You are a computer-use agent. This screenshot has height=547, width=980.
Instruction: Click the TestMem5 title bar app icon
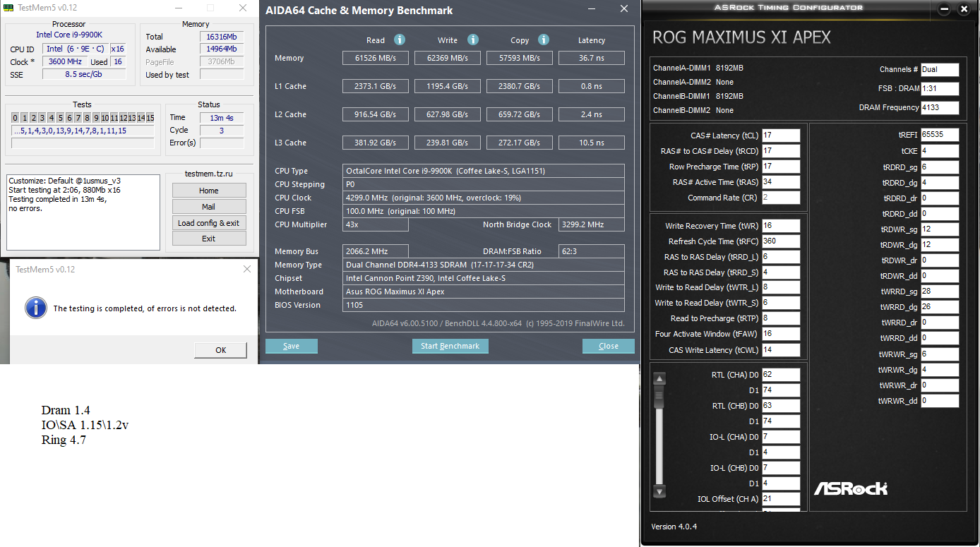(x=8, y=8)
